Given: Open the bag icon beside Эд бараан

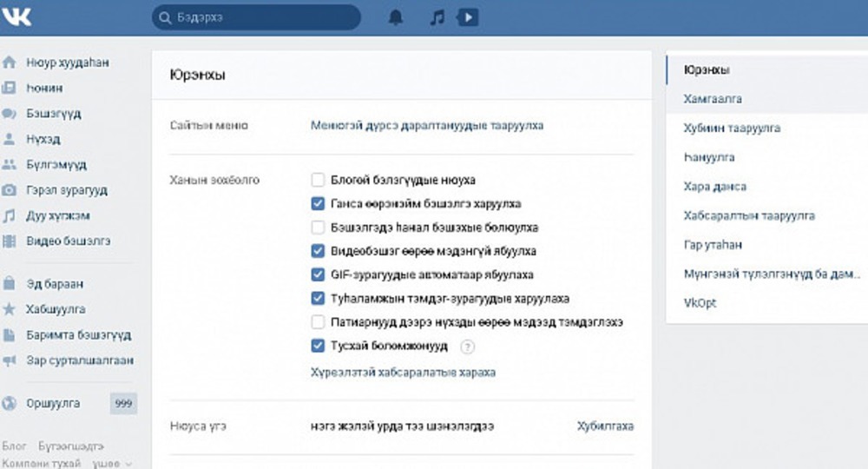Looking at the screenshot, I should [x=9, y=283].
